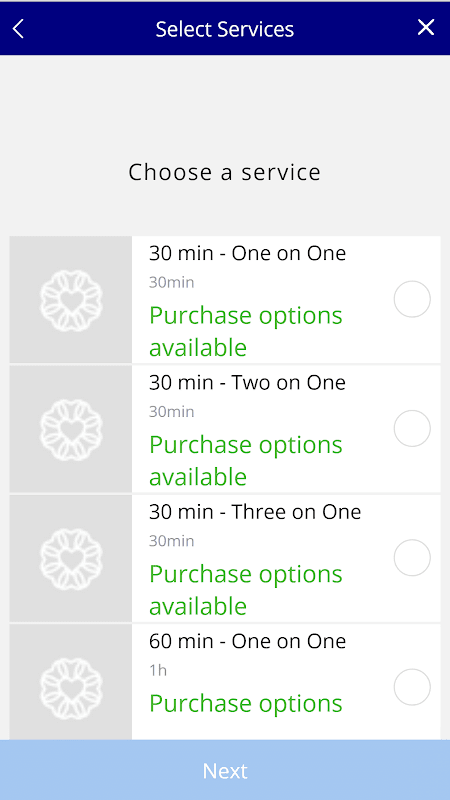This screenshot has height=800, width=450.
Task: View purchase options for 60 min One on One
Action: [x=246, y=704]
